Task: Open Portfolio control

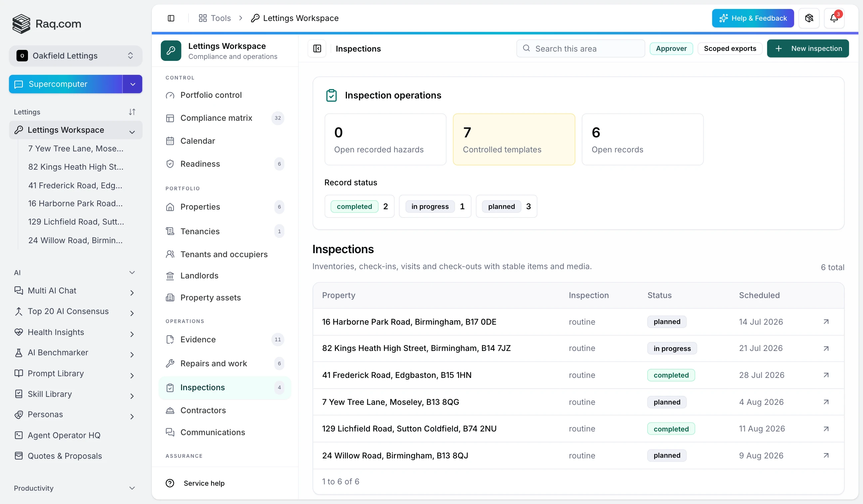Action: (225, 95)
